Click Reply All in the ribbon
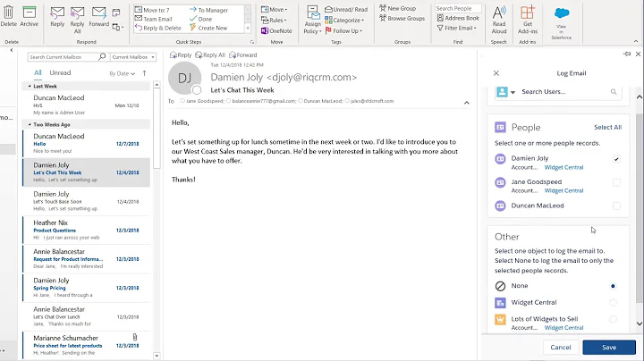Viewport: 644px width, 361px height. (77, 20)
